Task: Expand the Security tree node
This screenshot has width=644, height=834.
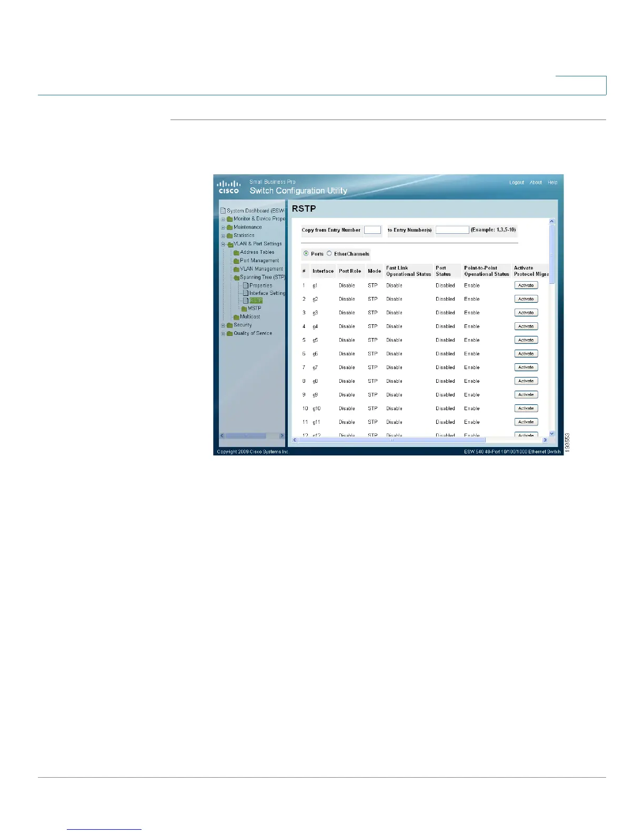Action: pos(223,325)
